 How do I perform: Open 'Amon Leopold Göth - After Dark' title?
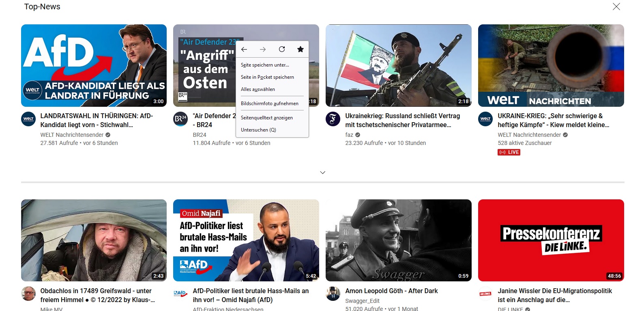[x=391, y=291]
